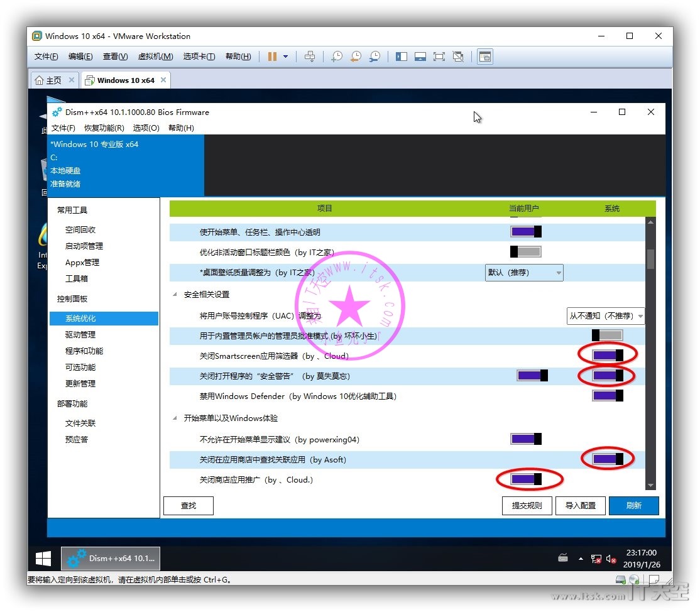Image resolution: width=700 pixels, height=612 pixels.
Task: Select 工具箱 in sidebar
Action: 76,278
